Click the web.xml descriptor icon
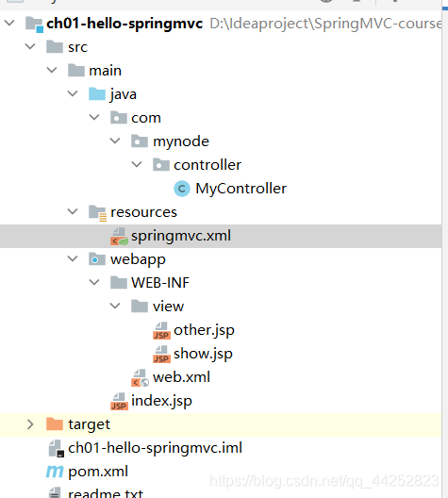The width and height of the screenshot is (448, 498). pos(140,377)
